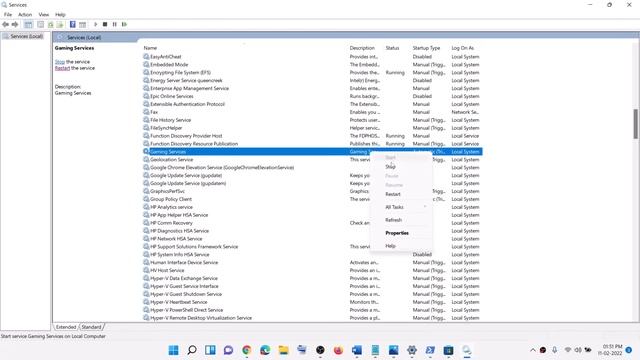Image resolution: width=640 pixels, height=360 pixels.
Task: Click the Stop Service square icon in toolbar
Action: [105, 24]
